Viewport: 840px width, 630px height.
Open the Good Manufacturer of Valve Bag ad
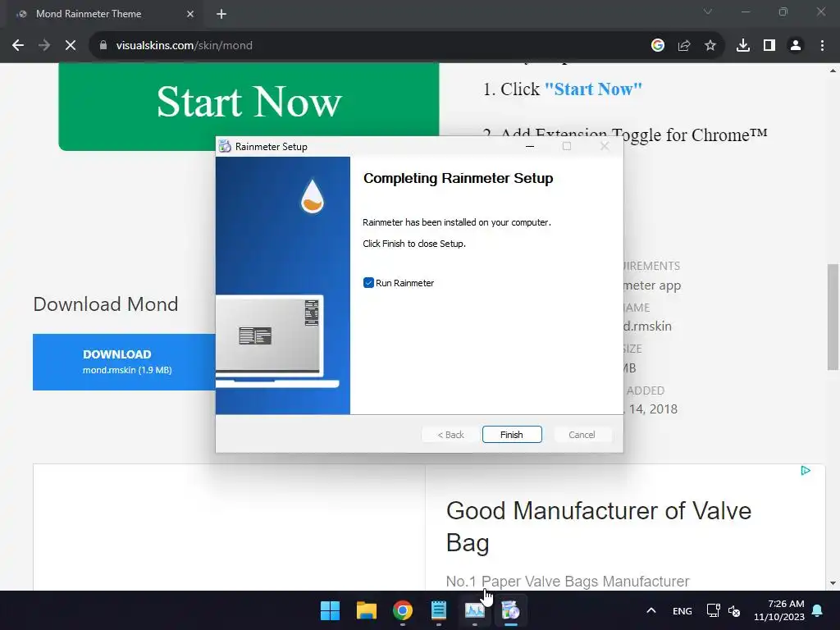point(598,527)
